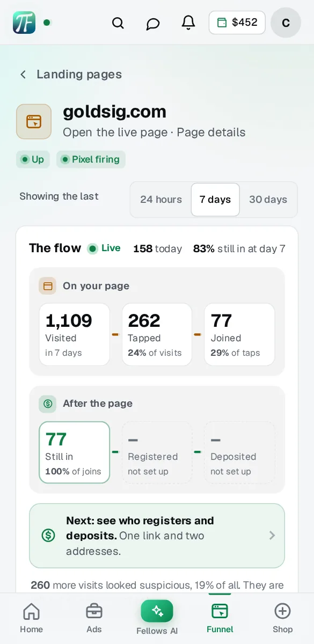Click the After the page dollar icon
314x644 pixels.
point(47,404)
